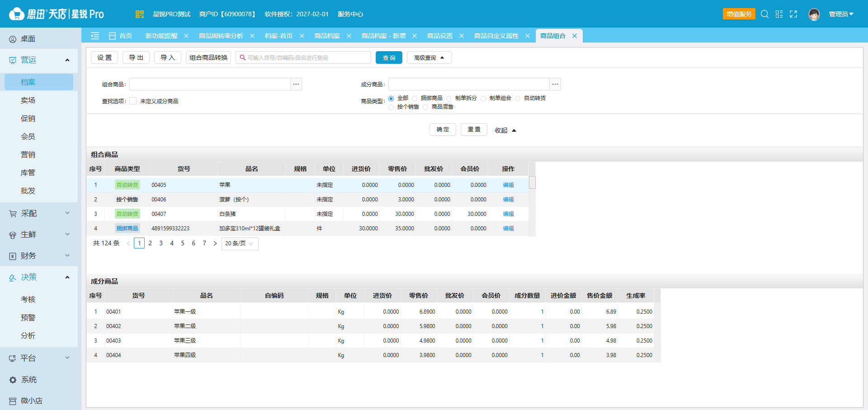The width and height of the screenshot is (868, 410).
Task: Collapse the filter panel via 收起
Action: point(505,130)
